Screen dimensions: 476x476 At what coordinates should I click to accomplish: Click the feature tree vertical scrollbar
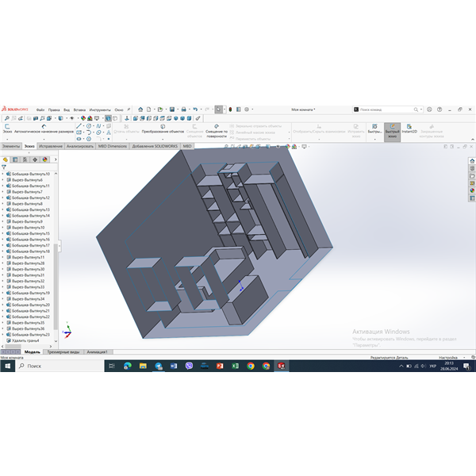(56, 287)
